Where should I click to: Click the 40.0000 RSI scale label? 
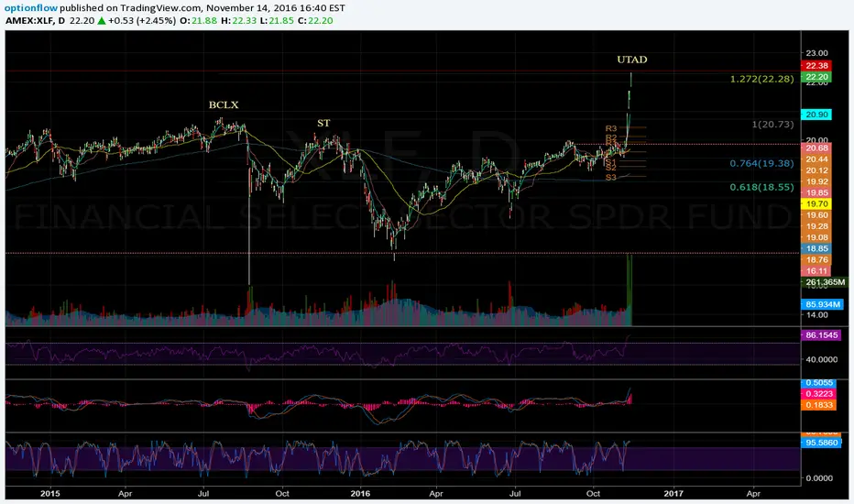(x=821, y=359)
